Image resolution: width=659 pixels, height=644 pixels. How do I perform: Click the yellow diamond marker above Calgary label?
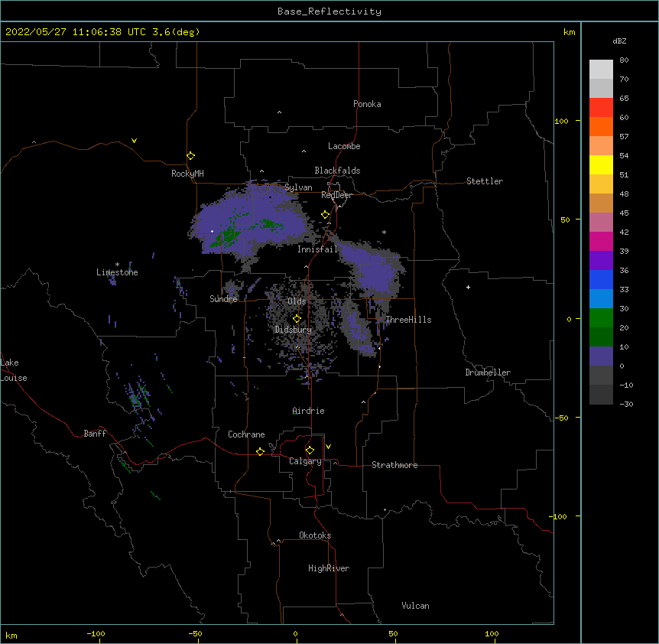point(310,450)
